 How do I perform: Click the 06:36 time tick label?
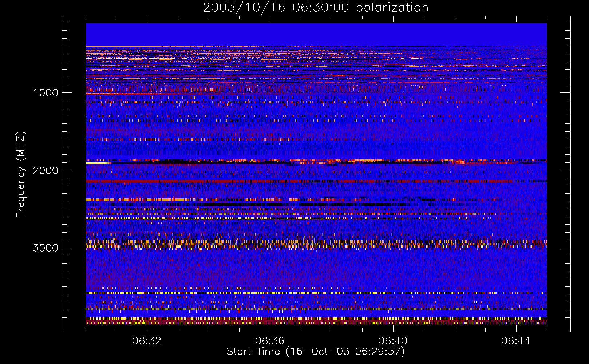(x=270, y=341)
